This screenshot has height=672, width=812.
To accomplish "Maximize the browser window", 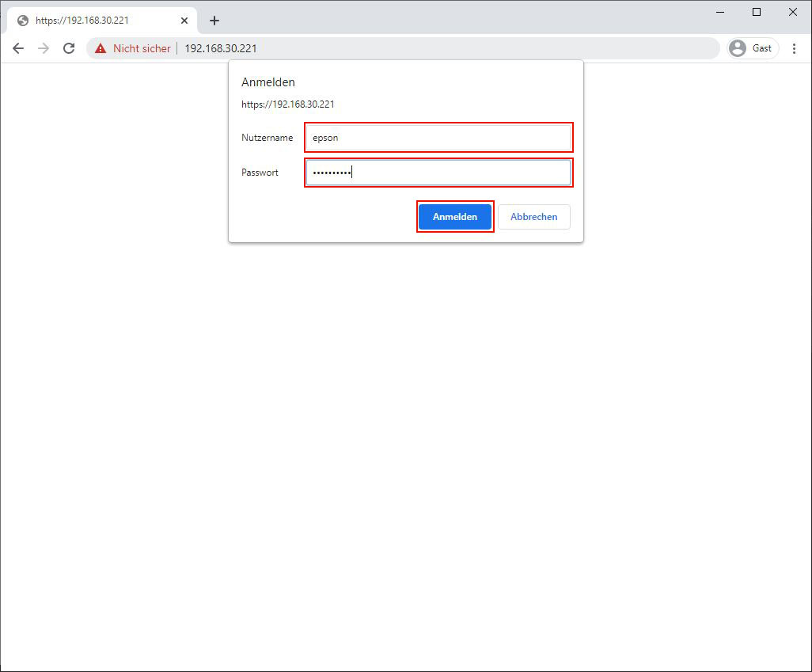I will (x=757, y=12).
